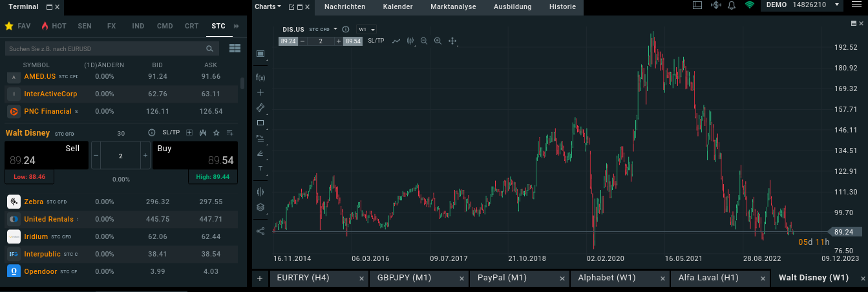Select the rectangle drawing tool
Viewport: 868px width, 292px height.
click(260, 123)
